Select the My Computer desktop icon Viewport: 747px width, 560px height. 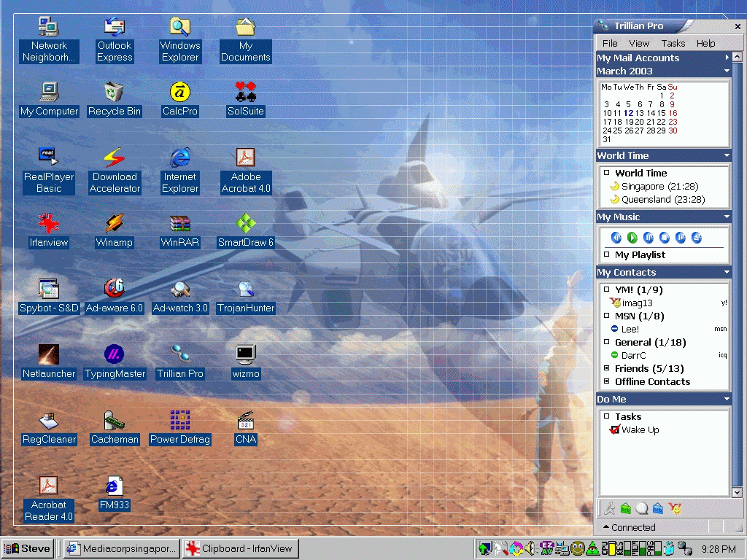coord(49,99)
